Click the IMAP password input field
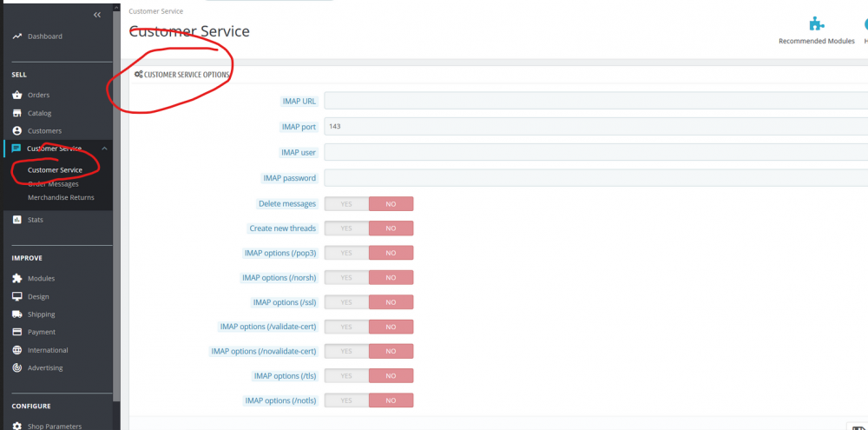This screenshot has height=430, width=868. pyautogui.click(x=595, y=178)
